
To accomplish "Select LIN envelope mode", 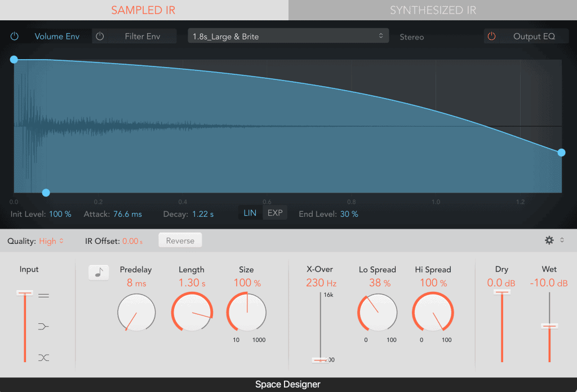I will point(250,213).
